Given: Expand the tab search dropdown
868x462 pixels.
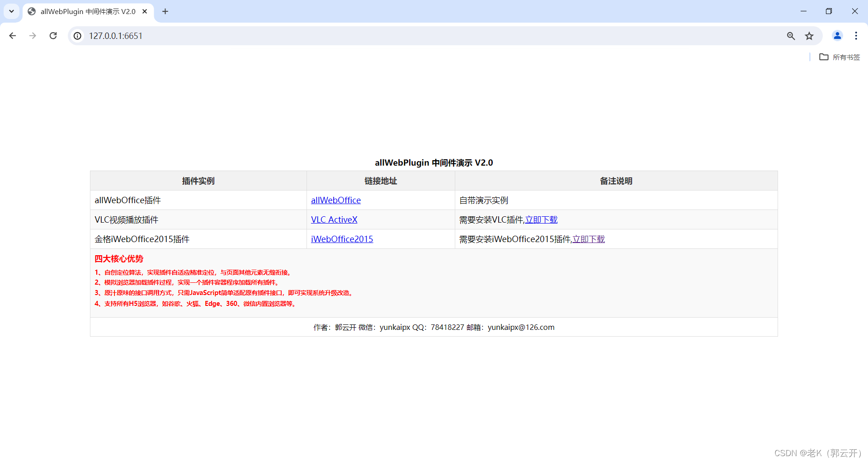Looking at the screenshot, I should pyautogui.click(x=11, y=11).
